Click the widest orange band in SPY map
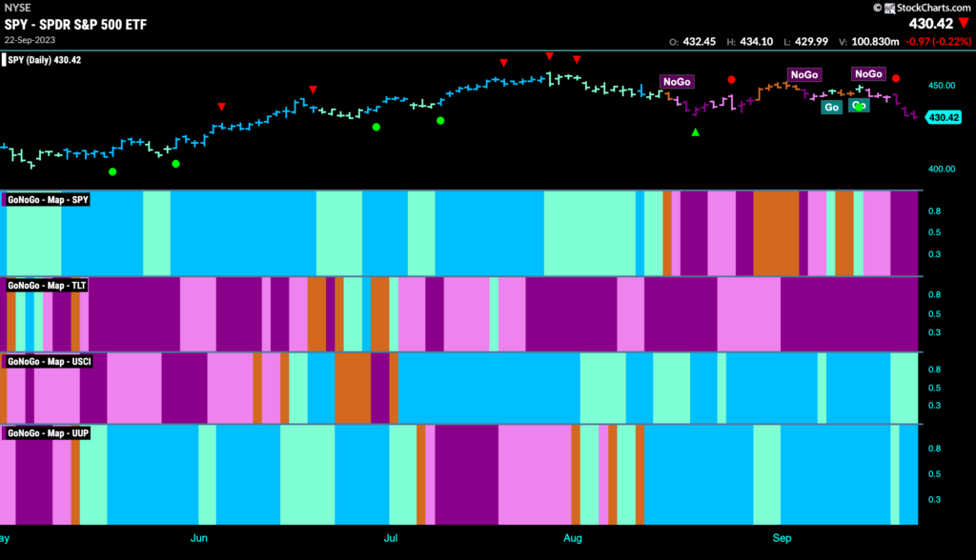Viewport: 976px width, 560px height. [x=776, y=233]
